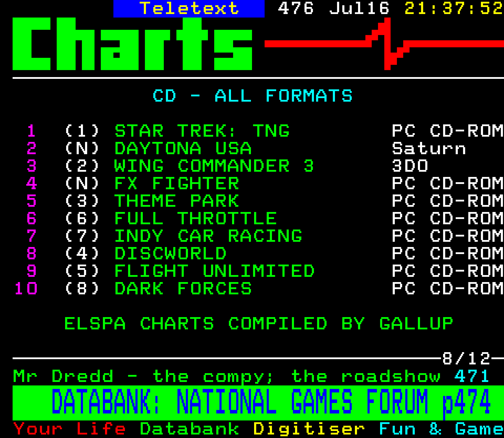This screenshot has width=504, height=438.
Task: Click (N) new-entry marker beside Daytona USA
Action: [82, 148]
